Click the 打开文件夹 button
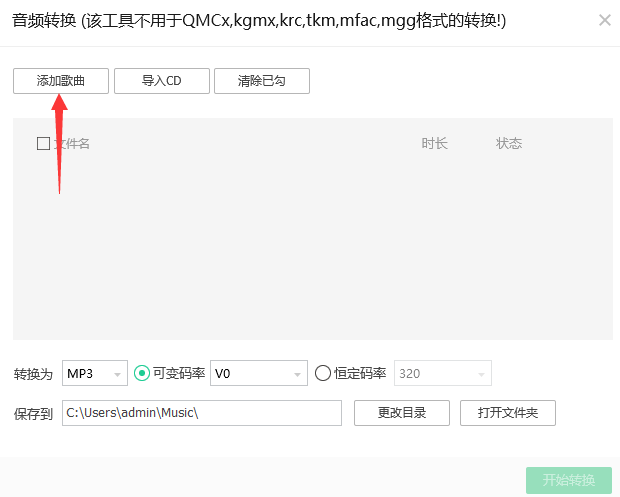Image resolution: width=620 pixels, height=497 pixels. pyautogui.click(x=508, y=413)
